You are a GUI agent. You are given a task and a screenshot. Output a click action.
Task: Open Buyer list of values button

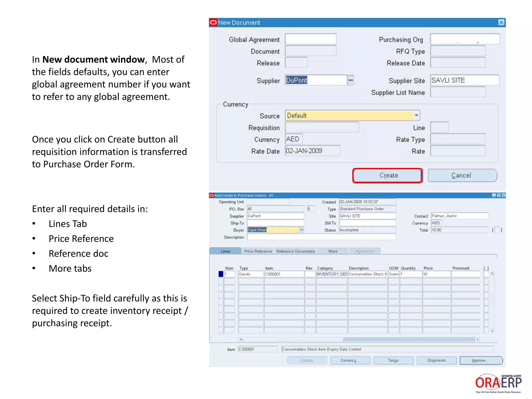click(x=302, y=230)
